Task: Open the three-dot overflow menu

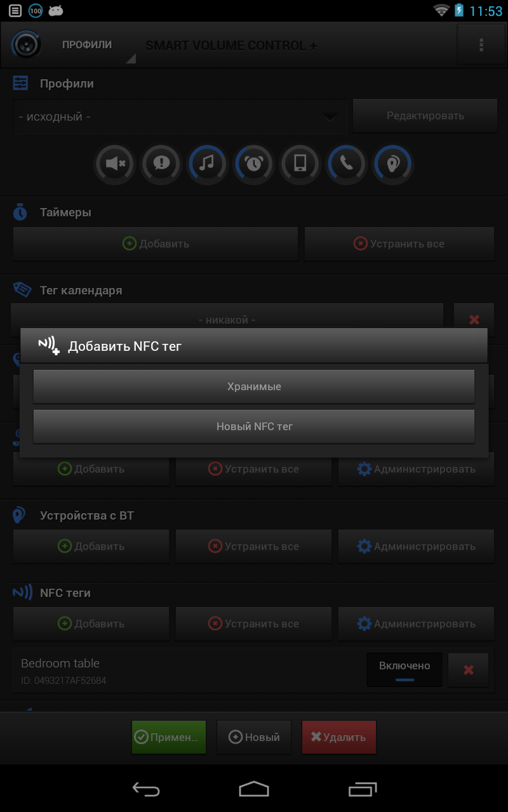Action: tap(481, 45)
